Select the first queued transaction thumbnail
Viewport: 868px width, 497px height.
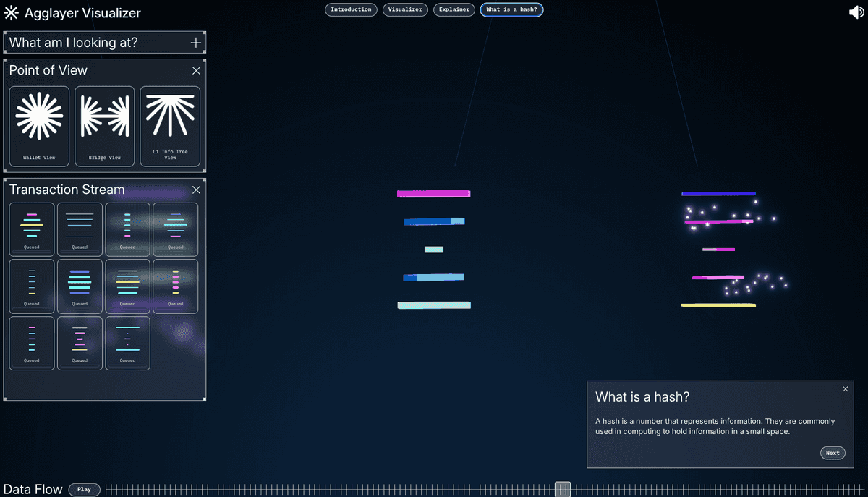tap(32, 229)
